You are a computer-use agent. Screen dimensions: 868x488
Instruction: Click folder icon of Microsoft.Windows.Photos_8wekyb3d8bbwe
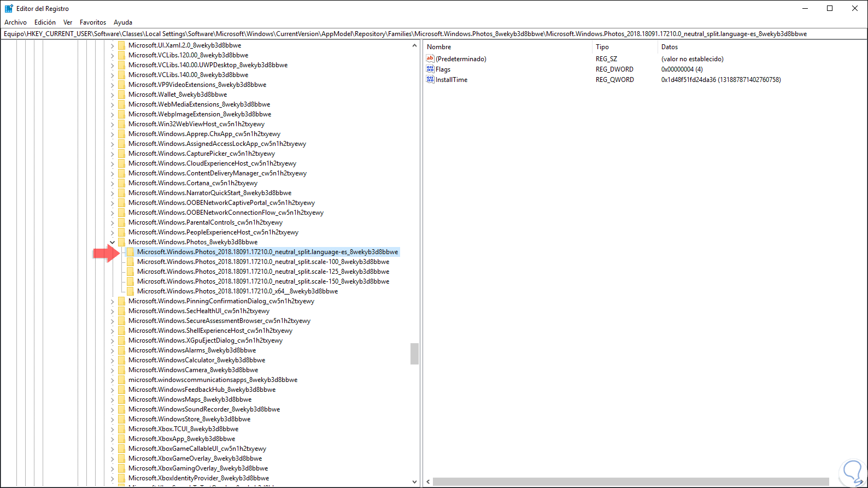tap(121, 242)
